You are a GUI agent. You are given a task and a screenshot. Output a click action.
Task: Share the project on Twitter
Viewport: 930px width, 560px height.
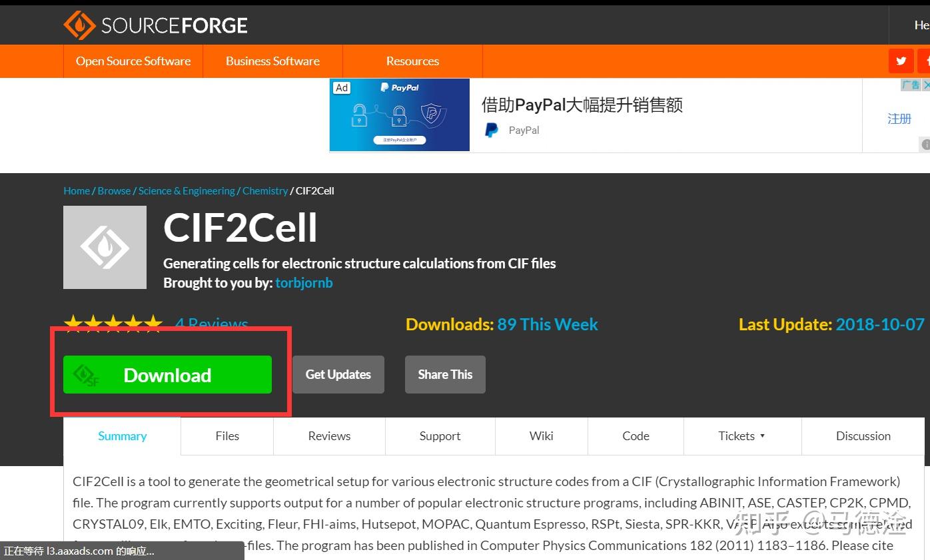901,61
